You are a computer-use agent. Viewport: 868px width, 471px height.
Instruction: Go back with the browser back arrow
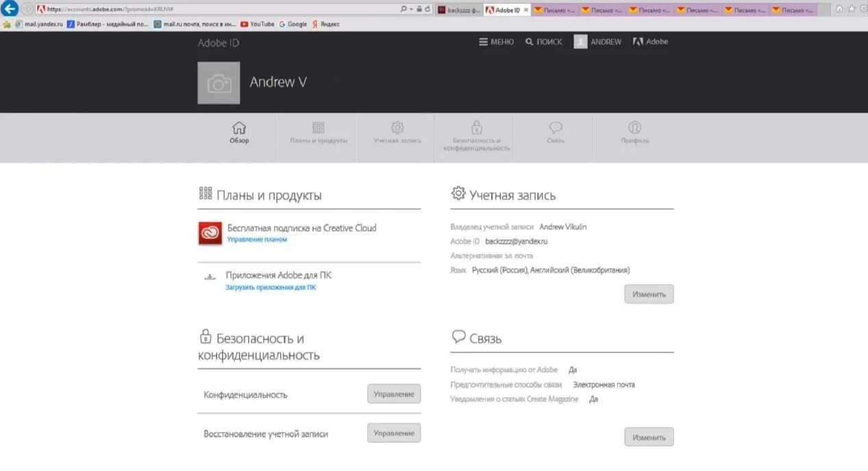click(x=10, y=9)
